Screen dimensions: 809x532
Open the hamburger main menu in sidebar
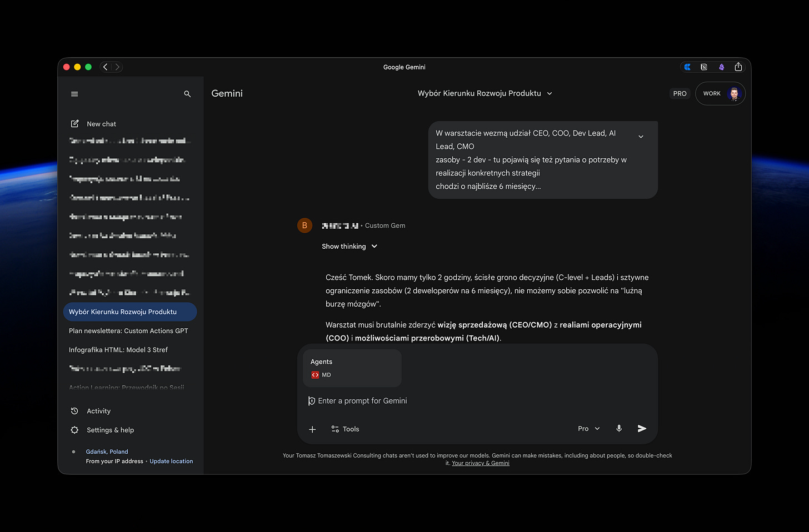pos(74,94)
